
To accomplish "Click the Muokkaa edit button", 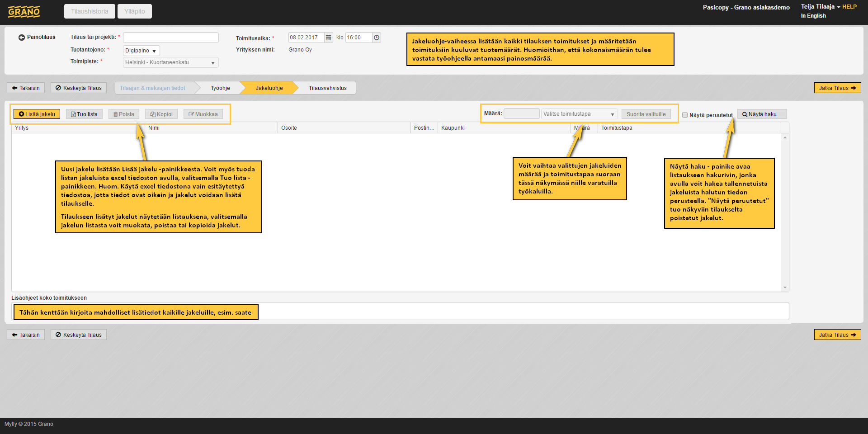I will 203,114.
